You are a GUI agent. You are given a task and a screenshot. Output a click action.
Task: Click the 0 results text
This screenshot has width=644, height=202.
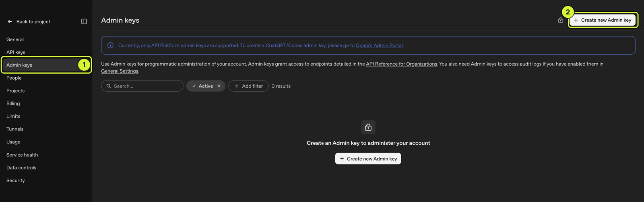[x=281, y=86]
